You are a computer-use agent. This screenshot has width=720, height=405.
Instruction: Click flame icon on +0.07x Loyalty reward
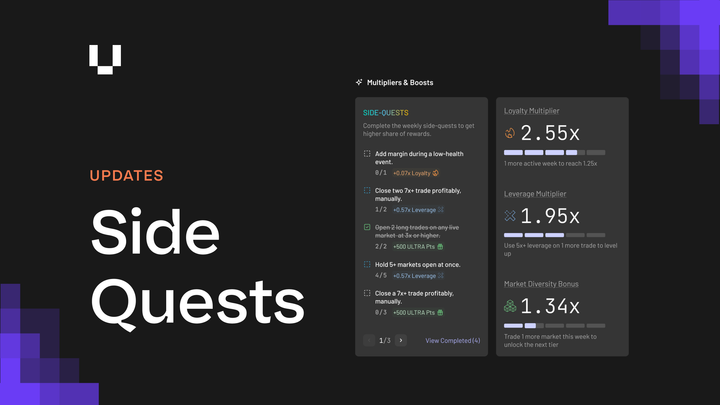click(x=436, y=173)
